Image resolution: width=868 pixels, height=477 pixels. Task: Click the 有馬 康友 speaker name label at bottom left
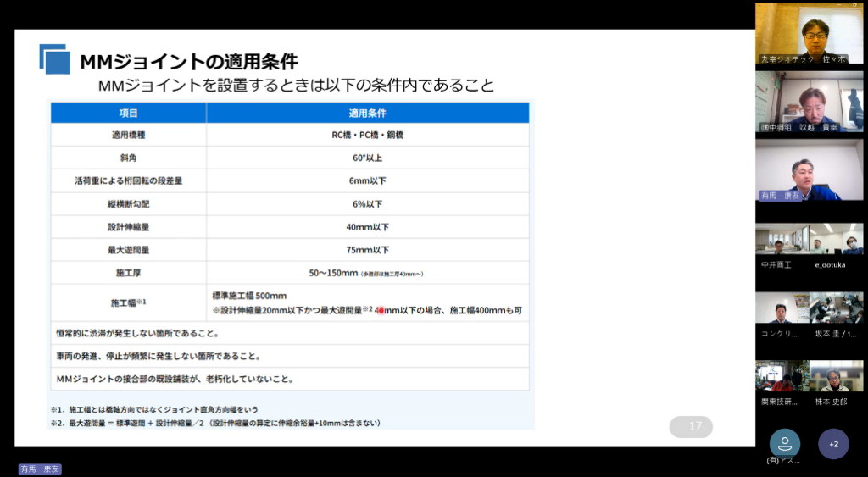40,469
